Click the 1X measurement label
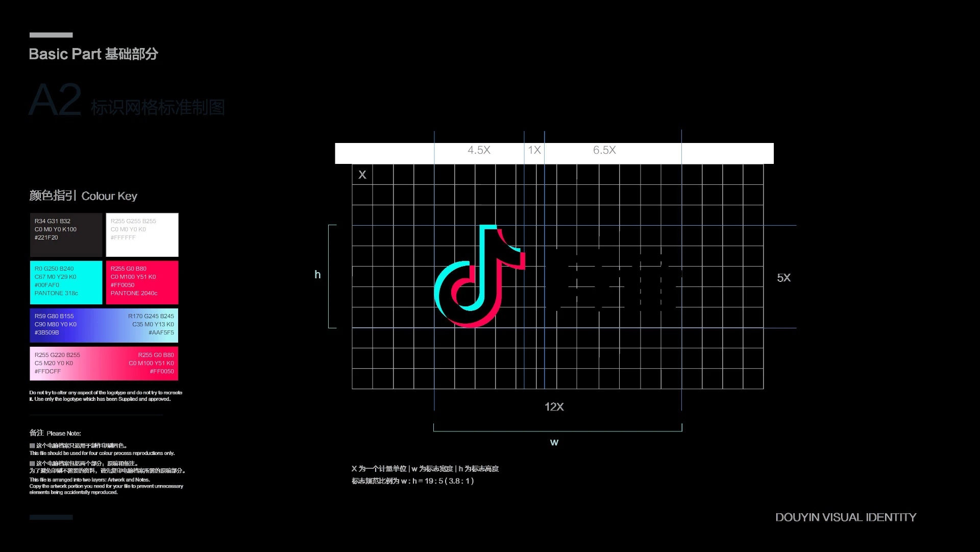 pyautogui.click(x=534, y=150)
